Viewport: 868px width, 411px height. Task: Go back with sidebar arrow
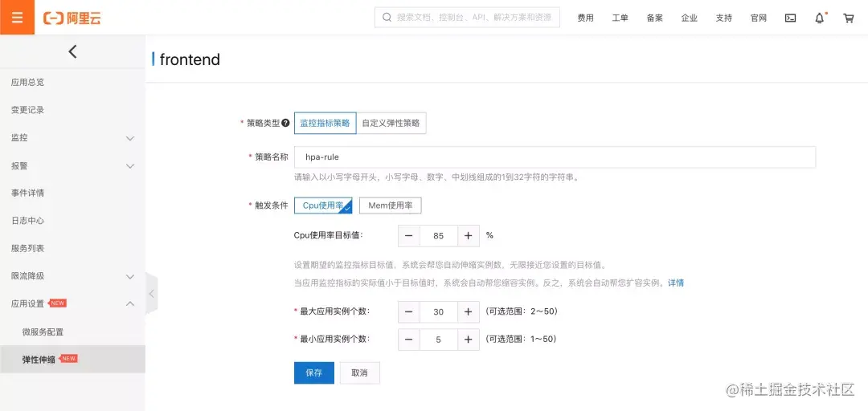point(72,51)
